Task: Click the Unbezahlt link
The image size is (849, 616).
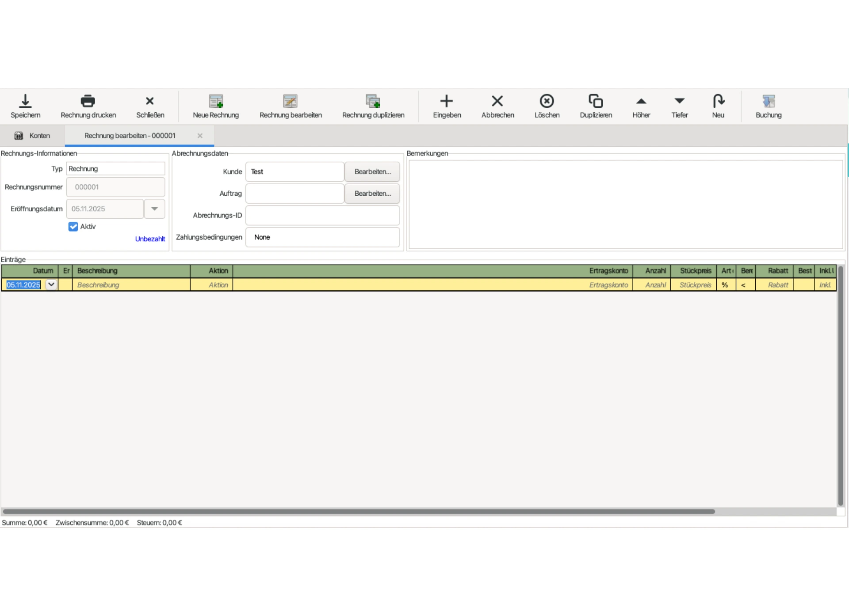Action: click(x=149, y=239)
